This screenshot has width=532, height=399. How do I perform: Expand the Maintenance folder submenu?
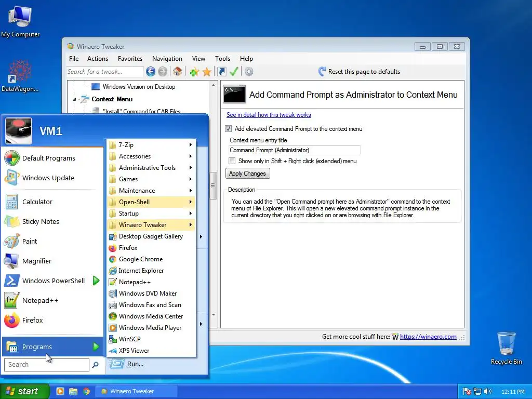[151, 191]
